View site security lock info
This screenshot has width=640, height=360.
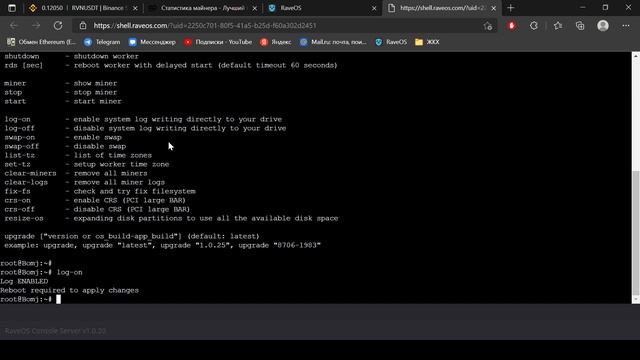pos(83,25)
